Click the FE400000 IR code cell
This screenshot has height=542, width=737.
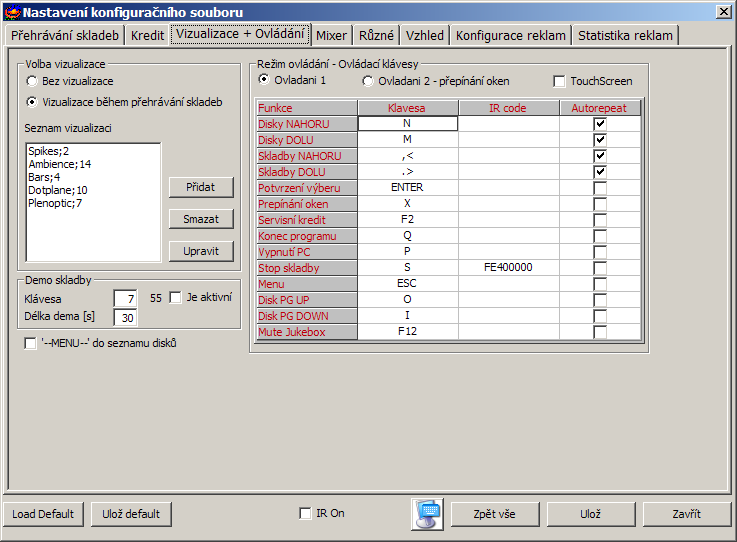tap(509, 267)
